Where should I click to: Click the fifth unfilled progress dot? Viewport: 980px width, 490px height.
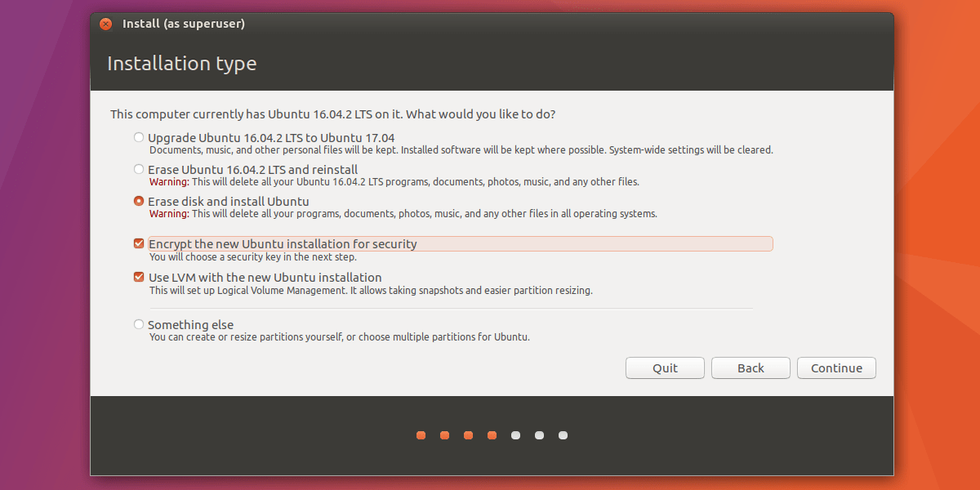[x=515, y=435]
